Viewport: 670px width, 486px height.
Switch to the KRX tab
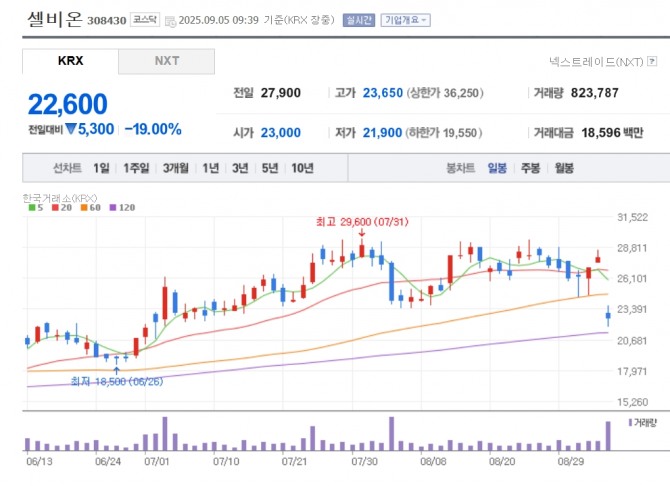(70, 61)
